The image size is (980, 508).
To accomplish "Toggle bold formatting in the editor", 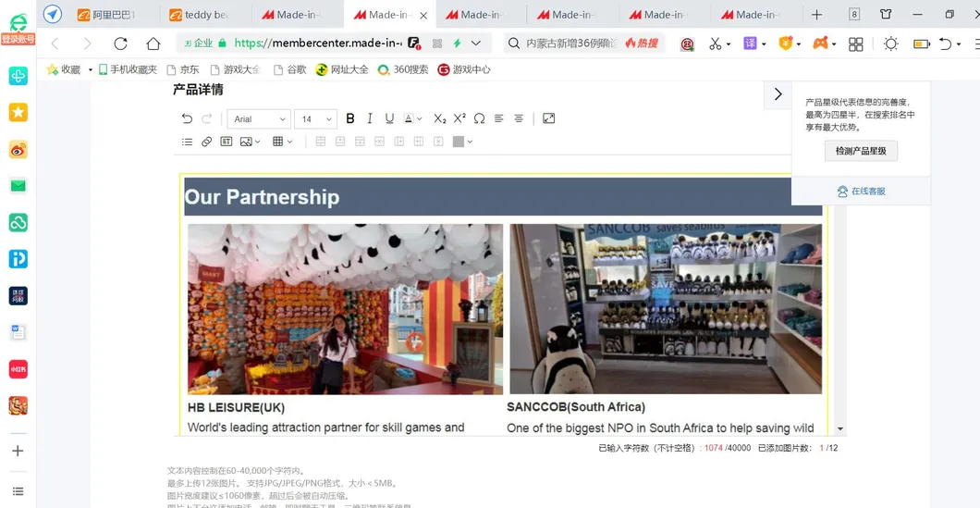I will pos(350,118).
